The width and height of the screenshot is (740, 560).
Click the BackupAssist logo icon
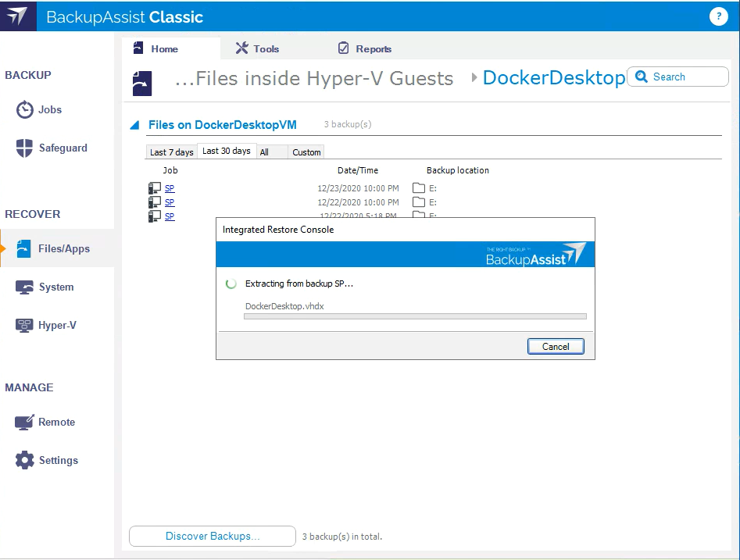(x=18, y=16)
